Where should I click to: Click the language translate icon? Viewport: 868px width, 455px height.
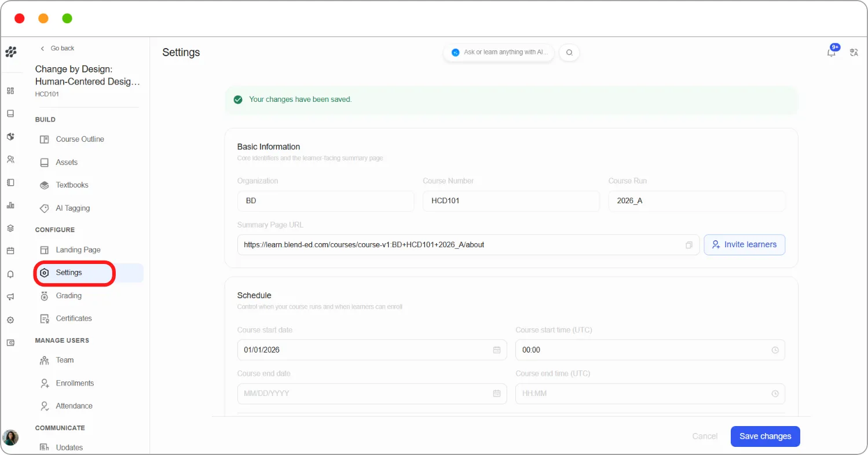(x=854, y=52)
